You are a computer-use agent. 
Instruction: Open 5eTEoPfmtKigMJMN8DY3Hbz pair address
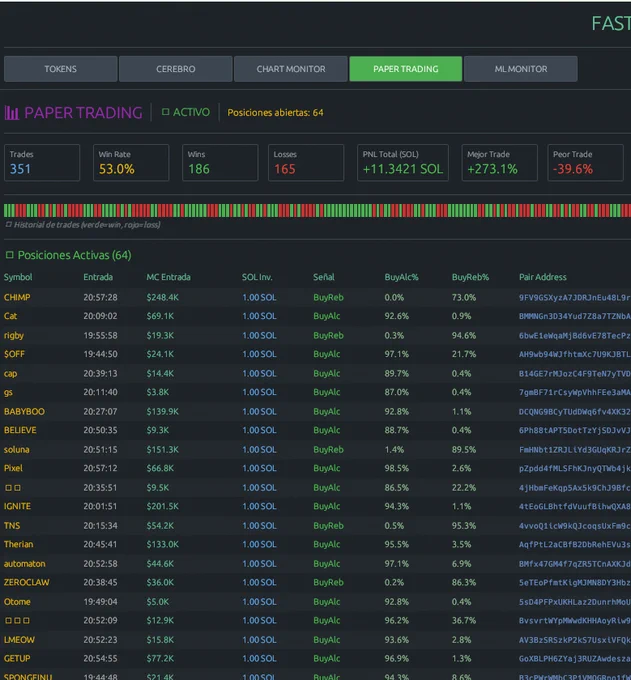pyautogui.click(x=575, y=582)
